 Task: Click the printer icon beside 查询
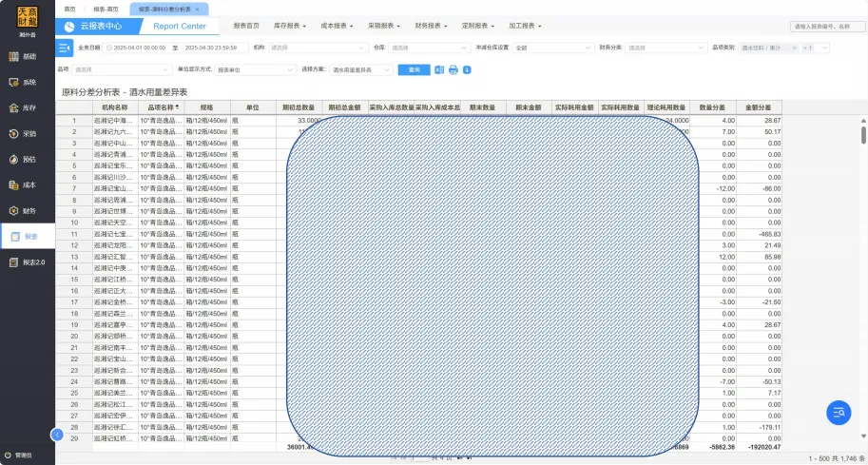(453, 69)
